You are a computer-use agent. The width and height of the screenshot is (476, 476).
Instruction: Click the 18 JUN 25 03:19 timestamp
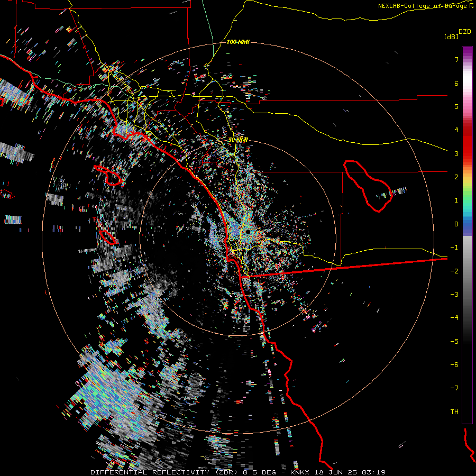tap(351, 472)
